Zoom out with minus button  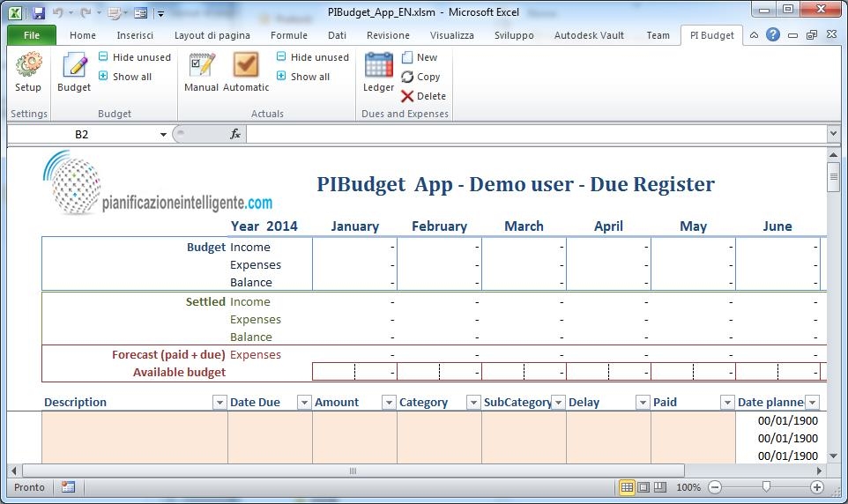715,487
